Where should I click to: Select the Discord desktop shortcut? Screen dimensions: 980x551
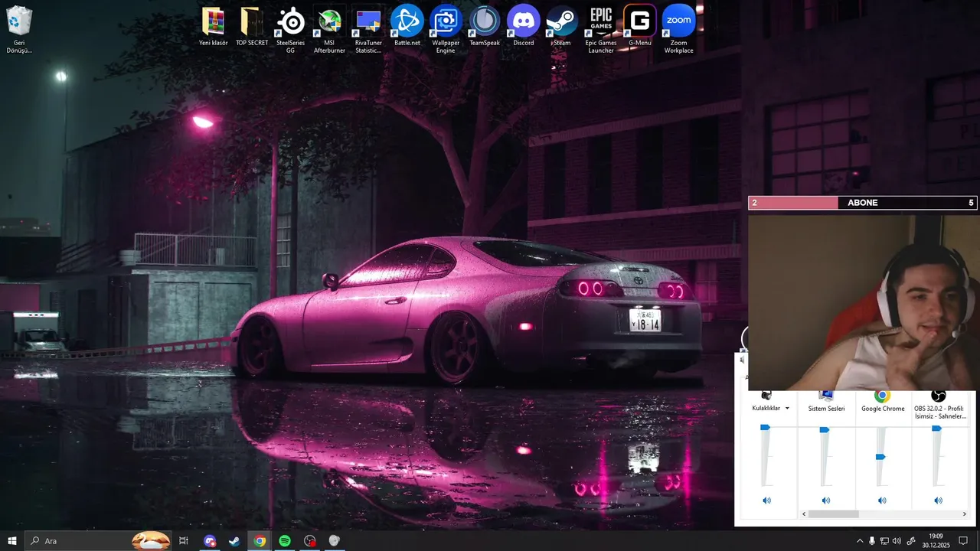click(x=524, y=27)
